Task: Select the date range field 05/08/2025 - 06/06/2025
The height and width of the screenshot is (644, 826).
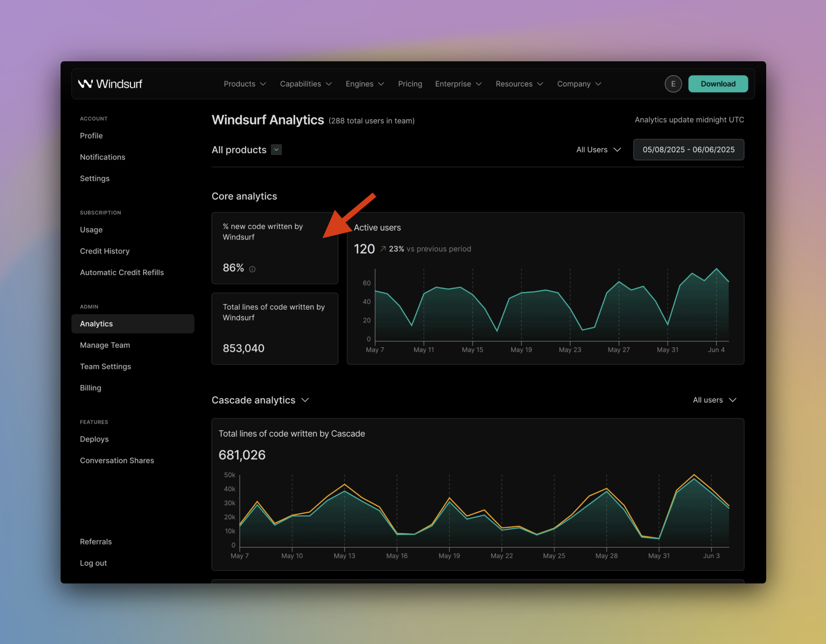Action: (688, 150)
